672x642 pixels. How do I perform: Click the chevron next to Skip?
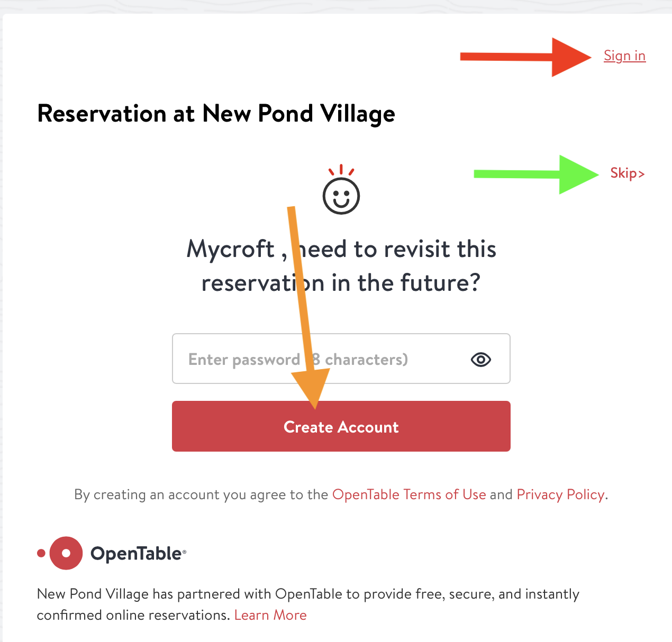coord(641,173)
